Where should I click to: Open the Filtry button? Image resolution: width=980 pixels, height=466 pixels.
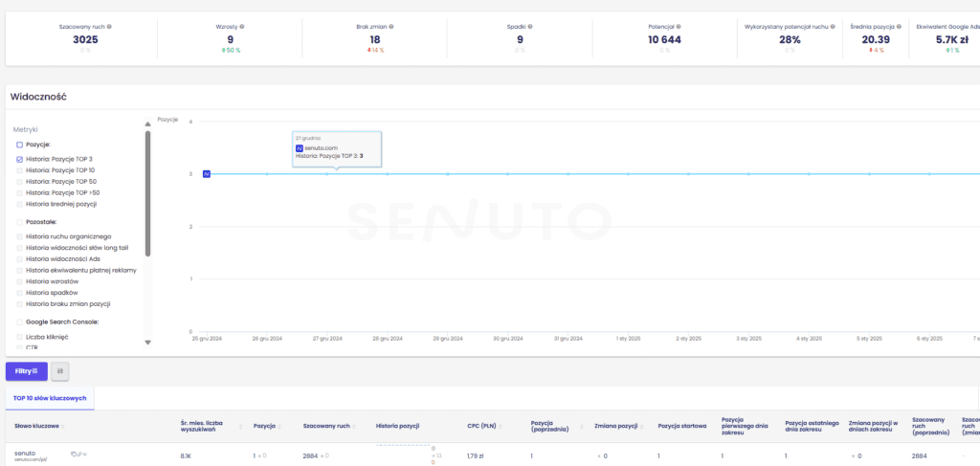coord(26,370)
